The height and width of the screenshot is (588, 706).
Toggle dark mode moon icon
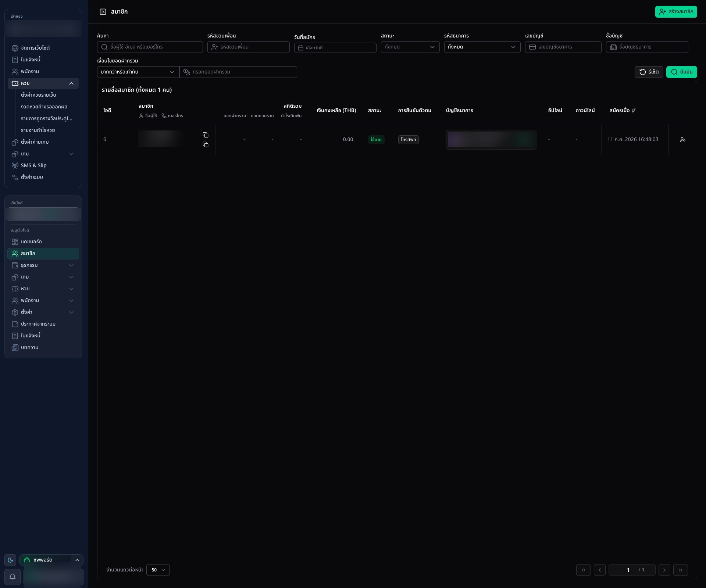tap(10, 560)
